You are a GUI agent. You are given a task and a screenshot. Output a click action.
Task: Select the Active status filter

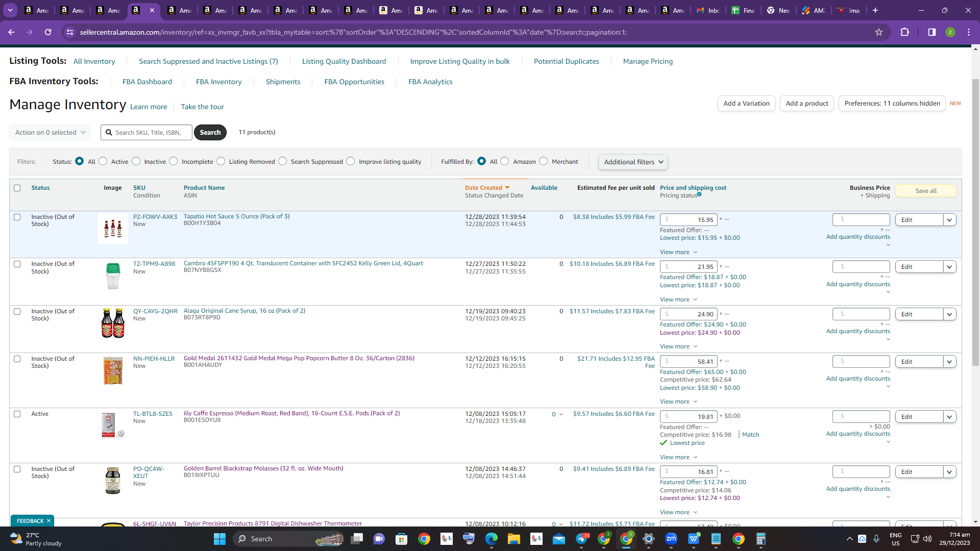tap(103, 161)
